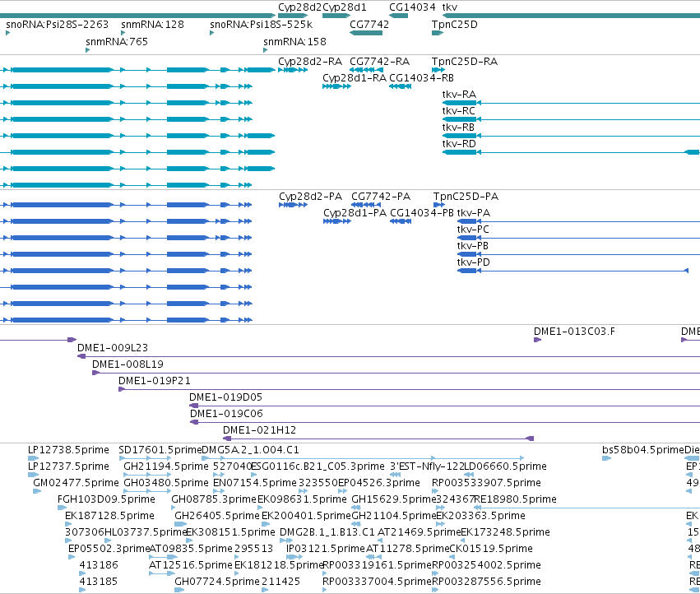Select the snmRNA:128 feature
Viewport: 700px width, 594px height.
point(152,24)
